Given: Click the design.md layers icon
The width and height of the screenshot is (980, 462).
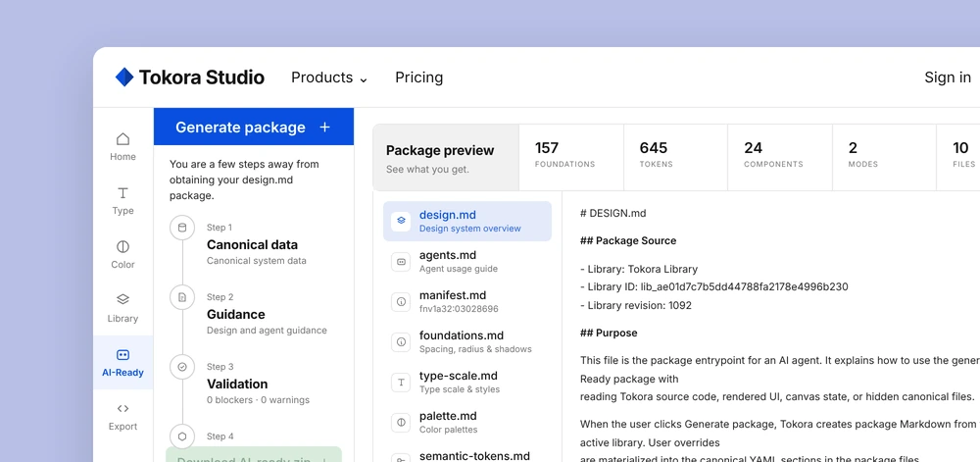Looking at the screenshot, I should (401, 221).
